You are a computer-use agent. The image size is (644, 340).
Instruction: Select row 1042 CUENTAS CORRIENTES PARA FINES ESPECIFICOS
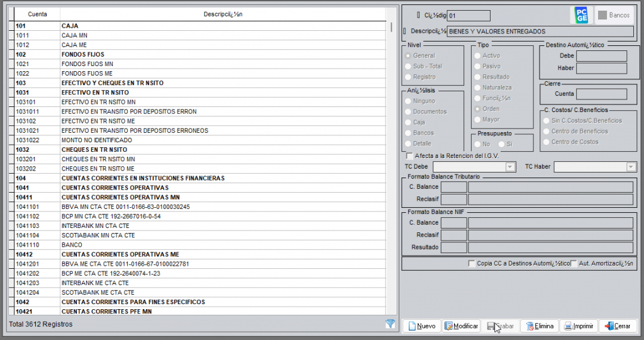[x=200, y=302]
